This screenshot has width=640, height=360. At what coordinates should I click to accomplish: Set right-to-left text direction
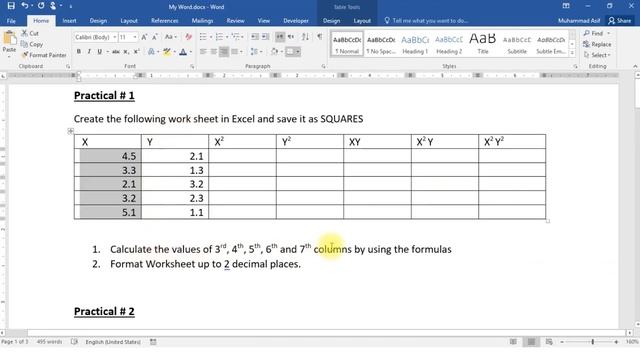coord(291,37)
